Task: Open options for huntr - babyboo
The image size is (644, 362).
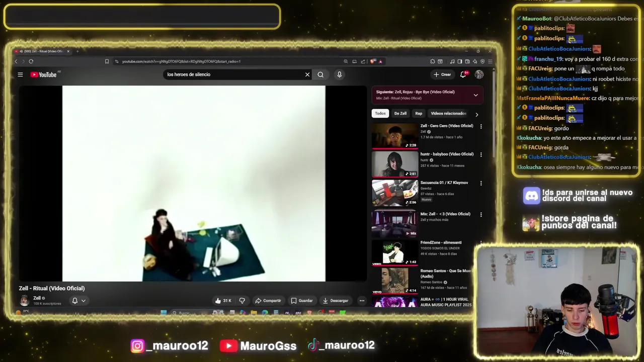Action: point(481,154)
